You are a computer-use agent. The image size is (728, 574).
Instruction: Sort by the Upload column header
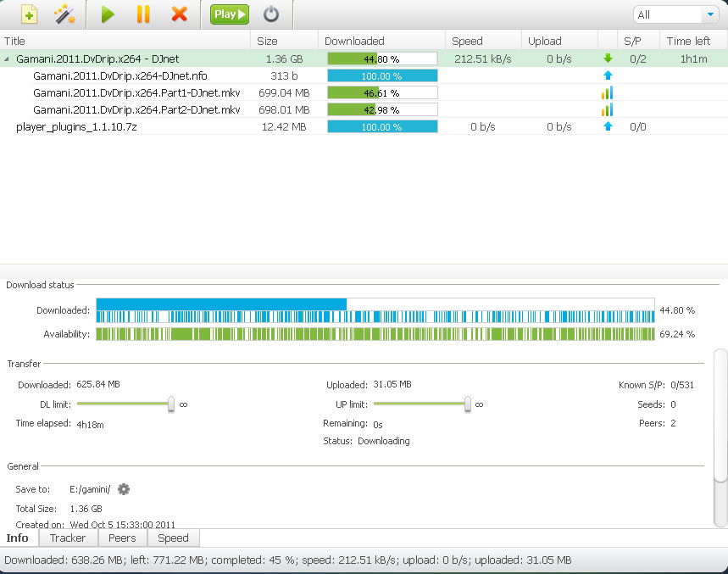click(x=559, y=41)
